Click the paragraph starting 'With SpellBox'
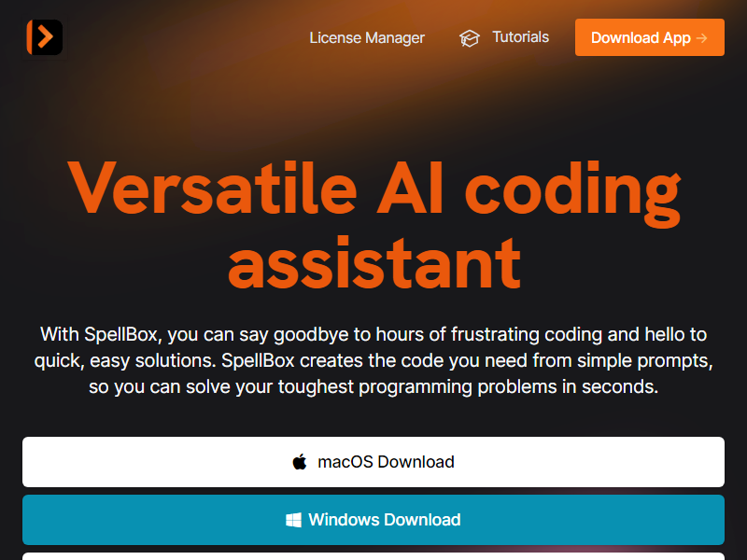Viewport: 747px width, 560px height. pyautogui.click(x=373, y=360)
